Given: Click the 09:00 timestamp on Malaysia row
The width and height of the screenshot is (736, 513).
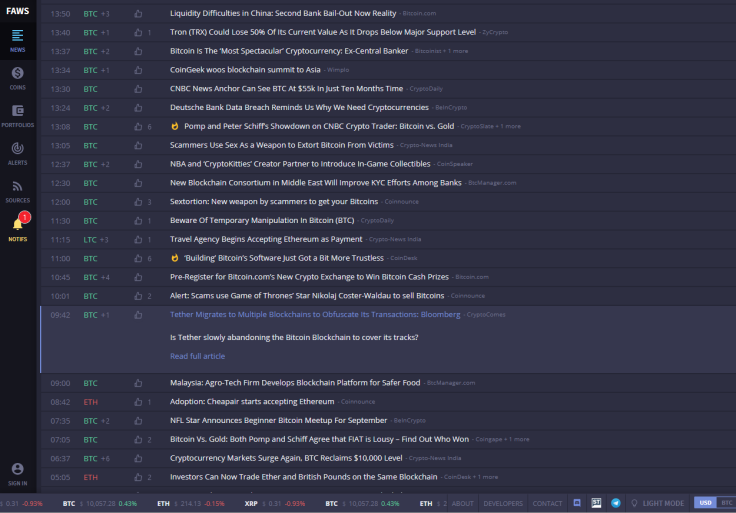Looking at the screenshot, I should pyautogui.click(x=60, y=383).
